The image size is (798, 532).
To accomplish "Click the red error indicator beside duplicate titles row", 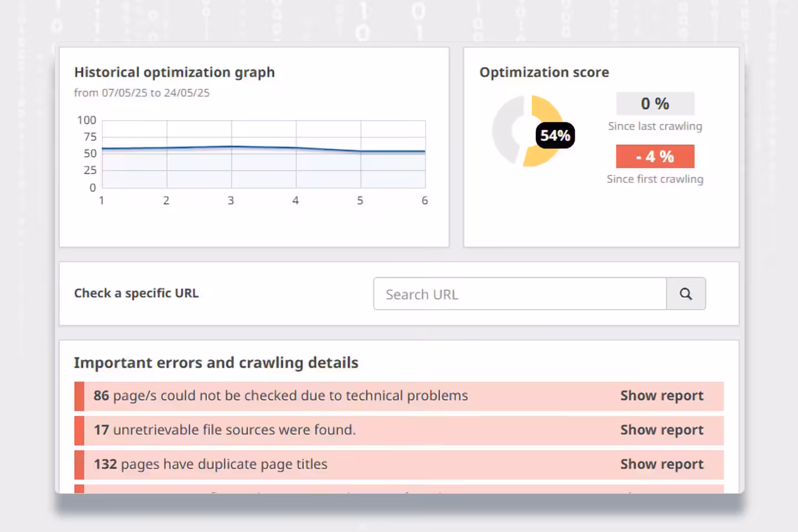I will pyautogui.click(x=78, y=464).
